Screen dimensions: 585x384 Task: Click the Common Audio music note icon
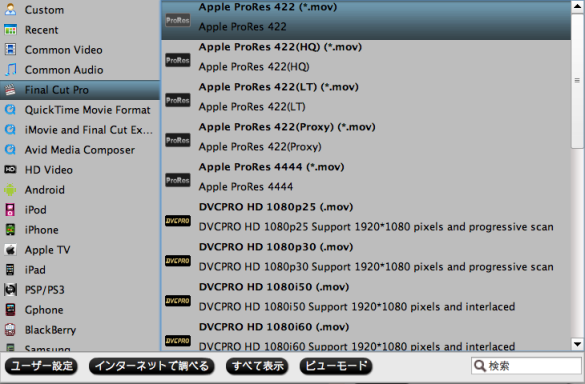point(10,70)
